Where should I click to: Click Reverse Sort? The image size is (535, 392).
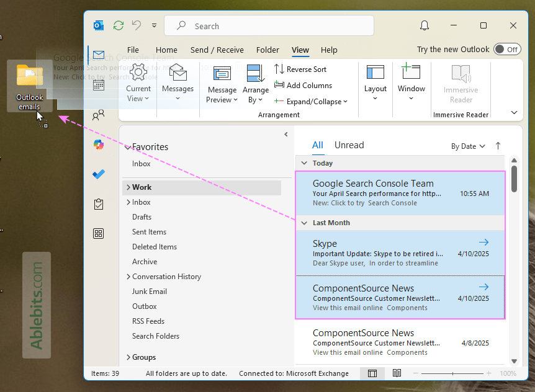point(300,69)
